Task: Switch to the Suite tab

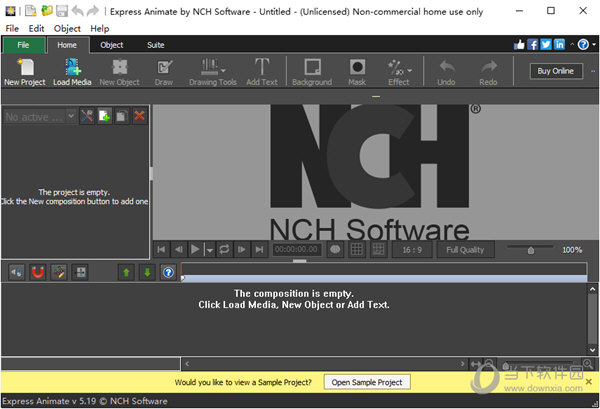Action: point(156,45)
